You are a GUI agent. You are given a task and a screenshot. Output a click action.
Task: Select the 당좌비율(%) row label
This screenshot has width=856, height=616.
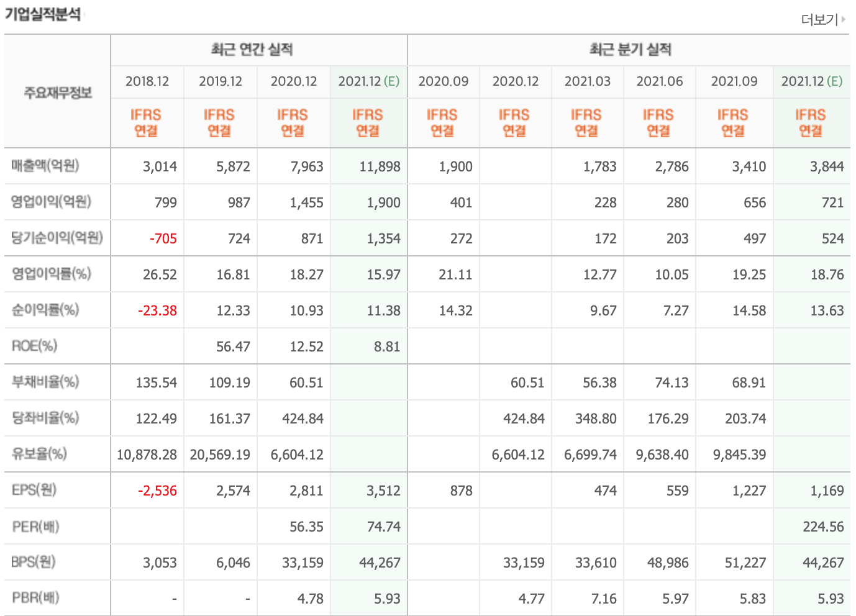click(x=45, y=418)
